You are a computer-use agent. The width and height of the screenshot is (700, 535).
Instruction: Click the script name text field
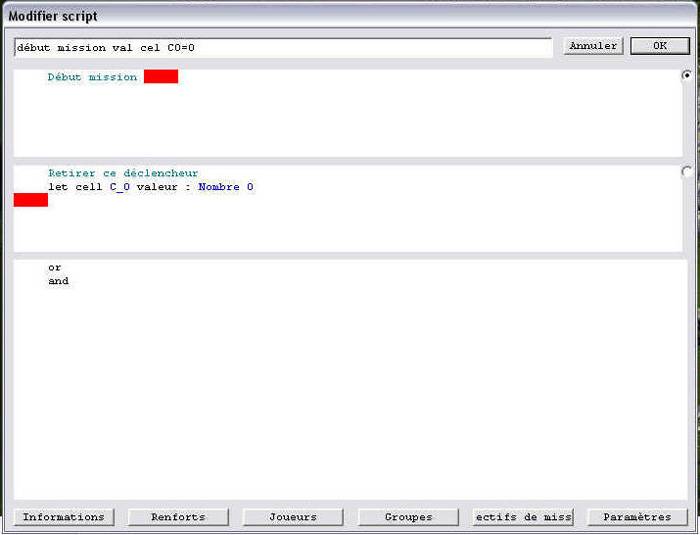click(282, 47)
